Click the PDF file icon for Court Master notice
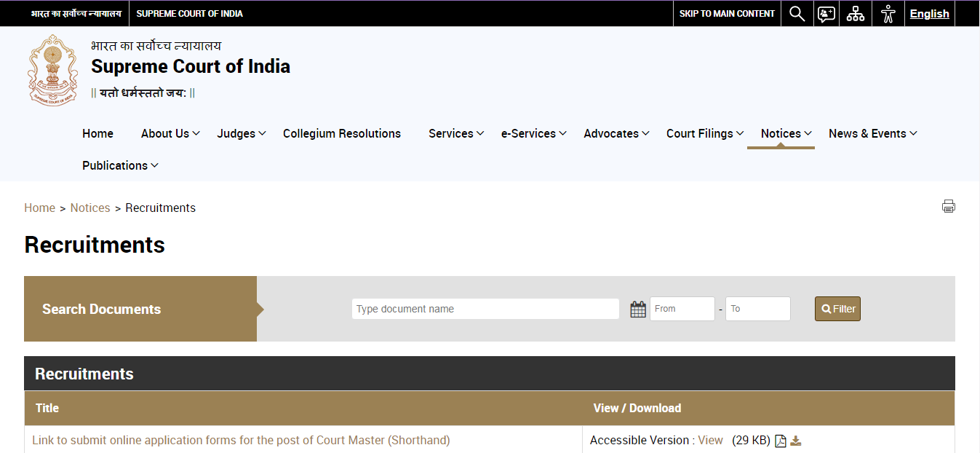This screenshot has width=980, height=453. 781,441
